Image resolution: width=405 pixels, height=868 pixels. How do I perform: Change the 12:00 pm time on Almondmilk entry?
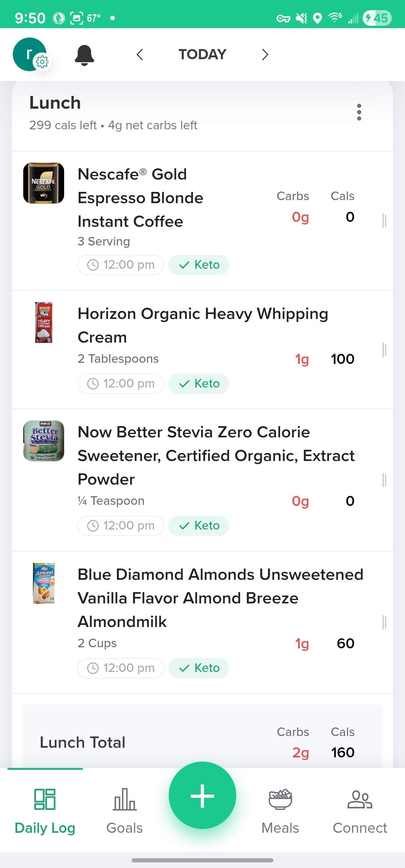click(x=121, y=668)
